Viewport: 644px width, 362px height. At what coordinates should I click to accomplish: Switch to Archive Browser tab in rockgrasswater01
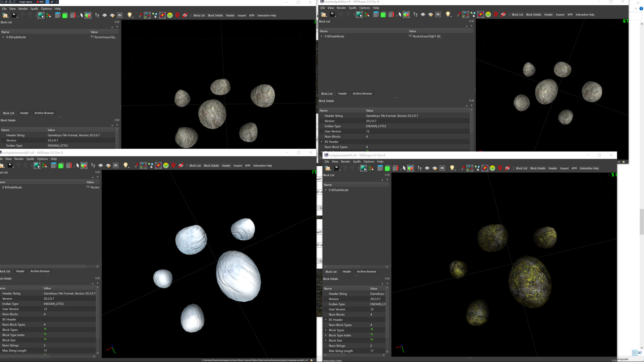pyautogui.click(x=366, y=271)
